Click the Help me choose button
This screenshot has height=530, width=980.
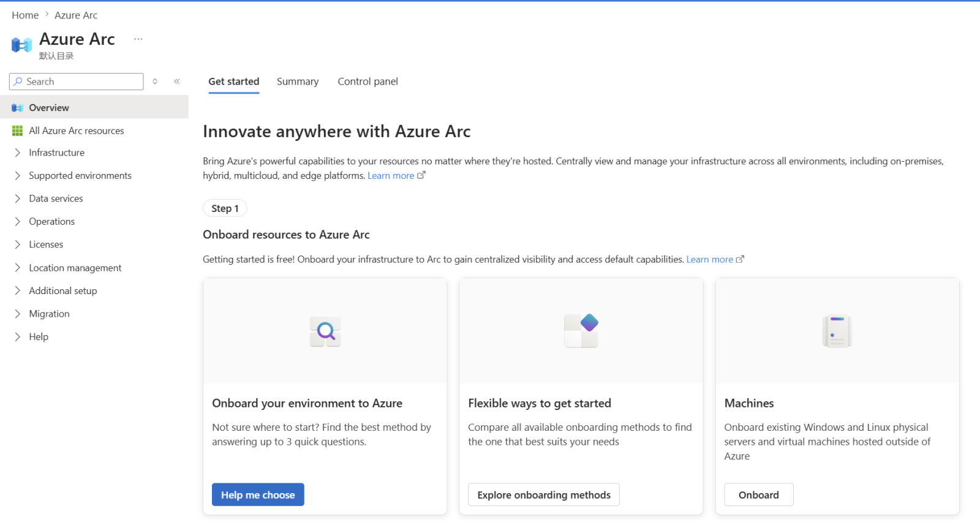point(258,495)
